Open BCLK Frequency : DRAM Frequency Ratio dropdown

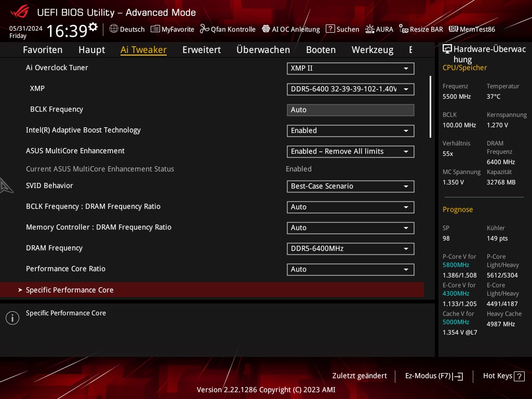pyautogui.click(x=351, y=207)
